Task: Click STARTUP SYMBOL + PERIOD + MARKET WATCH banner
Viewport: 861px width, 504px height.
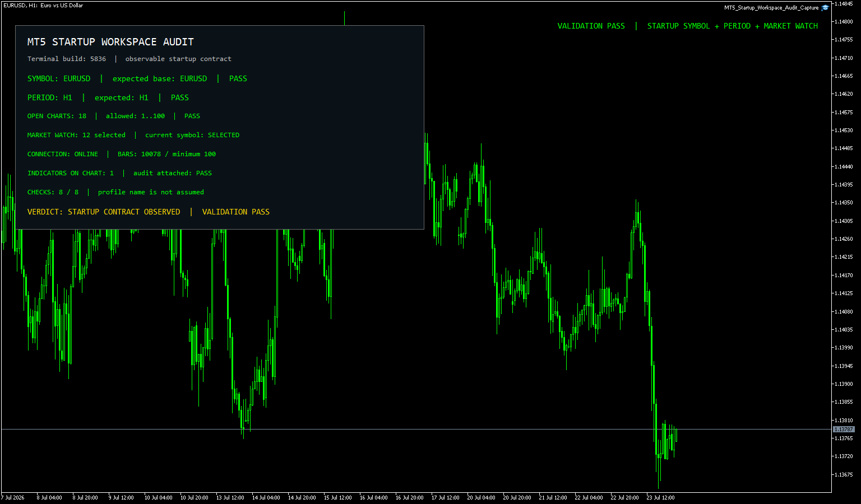Action: pyautogui.click(x=733, y=26)
